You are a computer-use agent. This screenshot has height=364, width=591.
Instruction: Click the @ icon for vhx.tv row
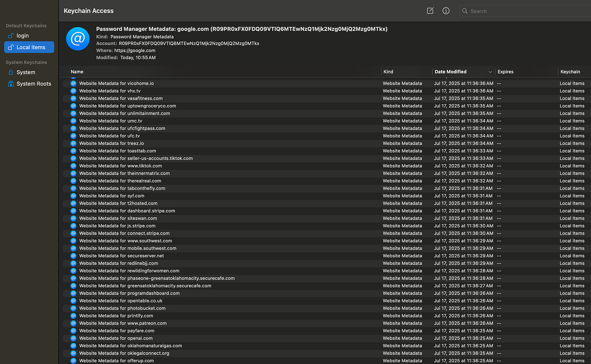pyautogui.click(x=73, y=91)
